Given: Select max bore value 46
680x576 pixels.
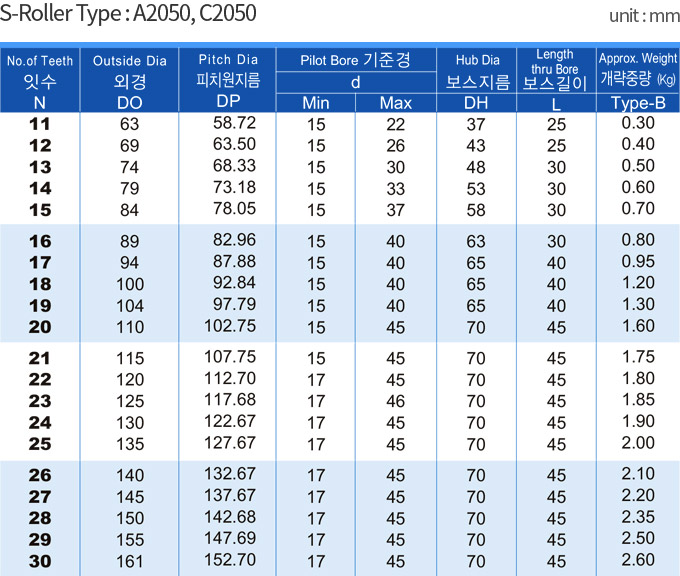Looking at the screenshot, I should click(396, 402).
